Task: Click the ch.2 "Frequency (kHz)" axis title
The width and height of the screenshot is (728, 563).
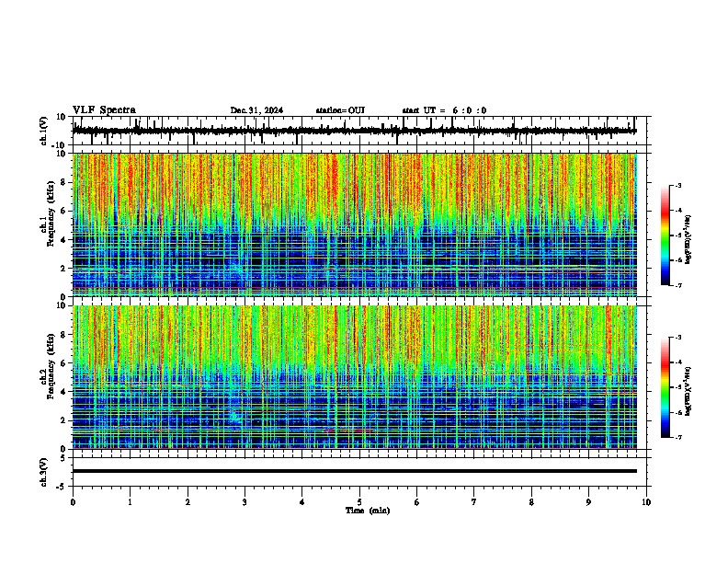Action: 51,367
